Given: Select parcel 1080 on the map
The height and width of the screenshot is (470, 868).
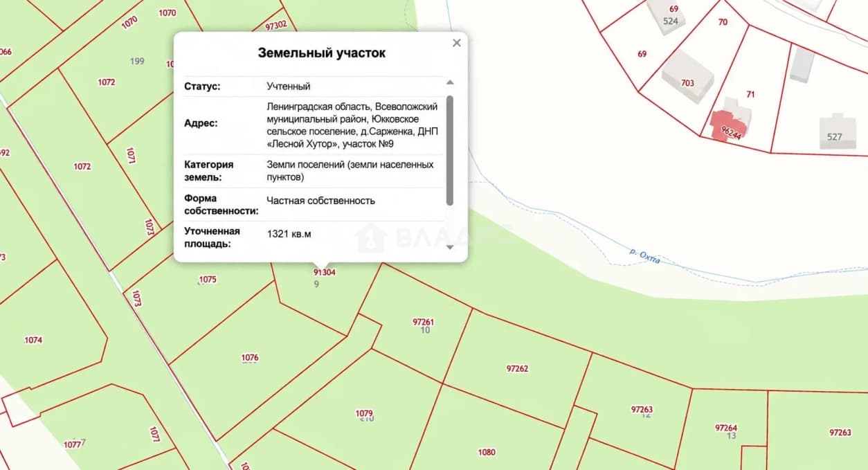Looking at the screenshot, I should (x=487, y=453).
